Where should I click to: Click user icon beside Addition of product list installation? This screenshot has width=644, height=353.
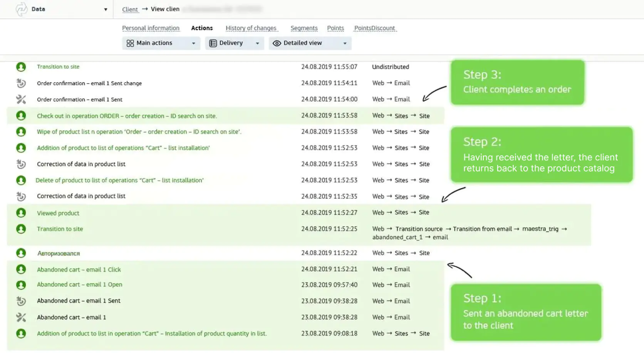pyautogui.click(x=21, y=148)
